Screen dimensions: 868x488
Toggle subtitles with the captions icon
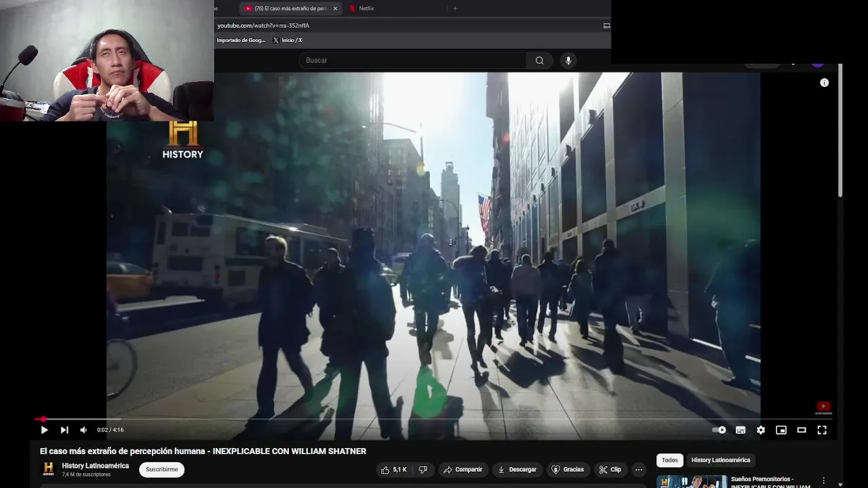pos(741,430)
